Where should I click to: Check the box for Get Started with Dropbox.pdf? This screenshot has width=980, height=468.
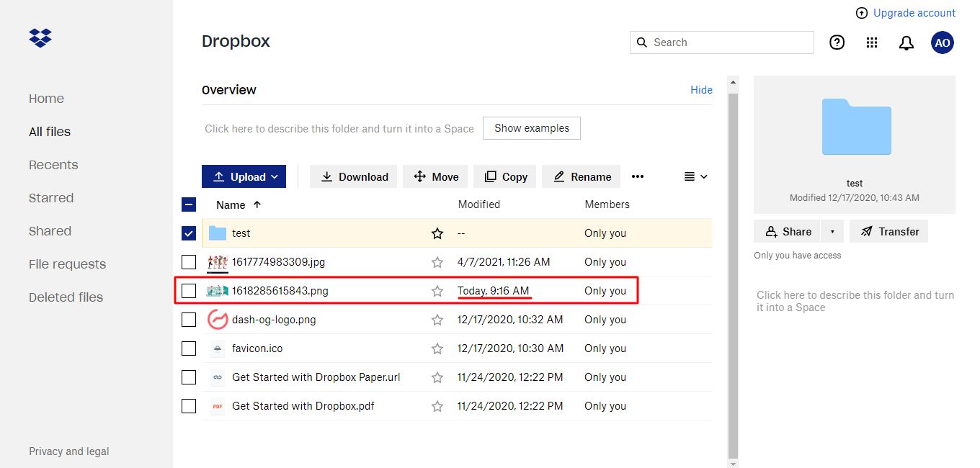click(x=189, y=406)
